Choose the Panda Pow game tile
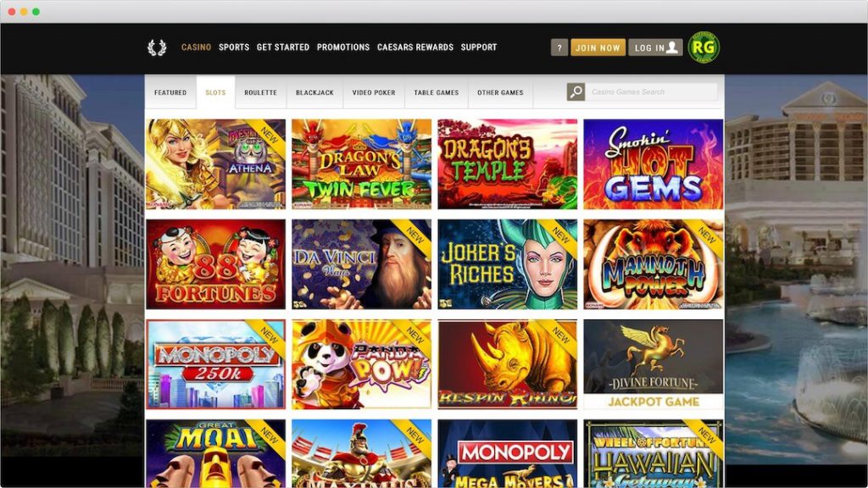Screen dimensions: 868x488 point(361,364)
